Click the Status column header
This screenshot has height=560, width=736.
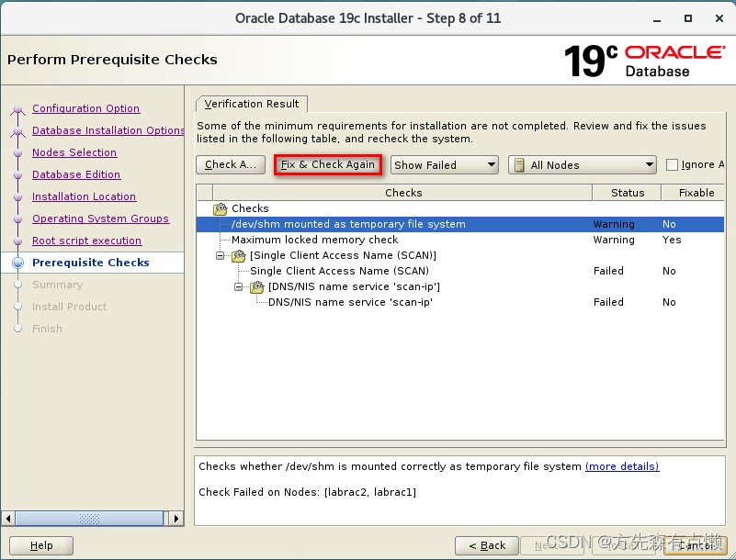(627, 193)
